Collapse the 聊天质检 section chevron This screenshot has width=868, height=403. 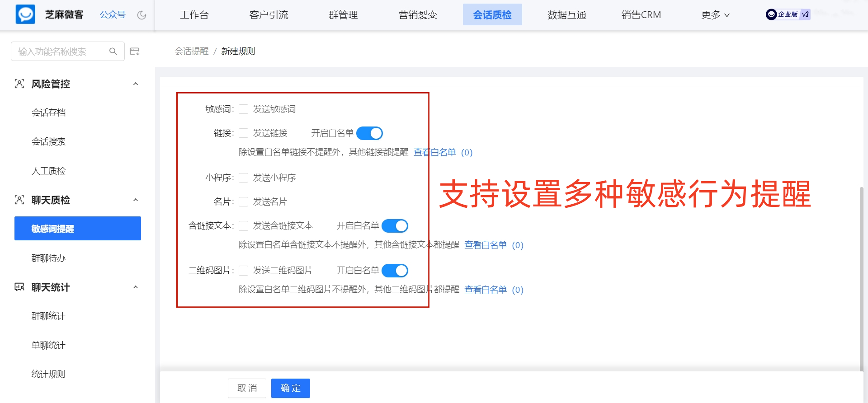136,200
